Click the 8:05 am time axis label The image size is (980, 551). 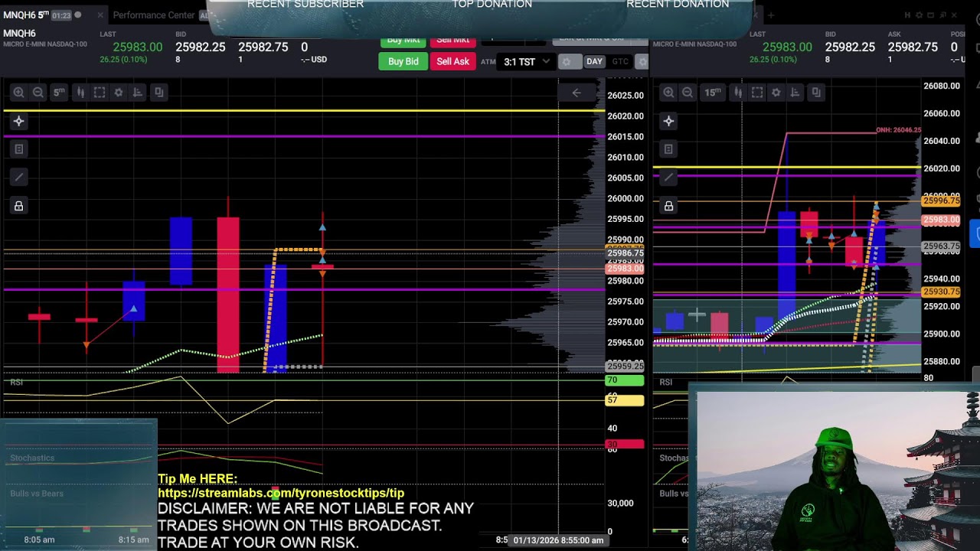point(39,540)
